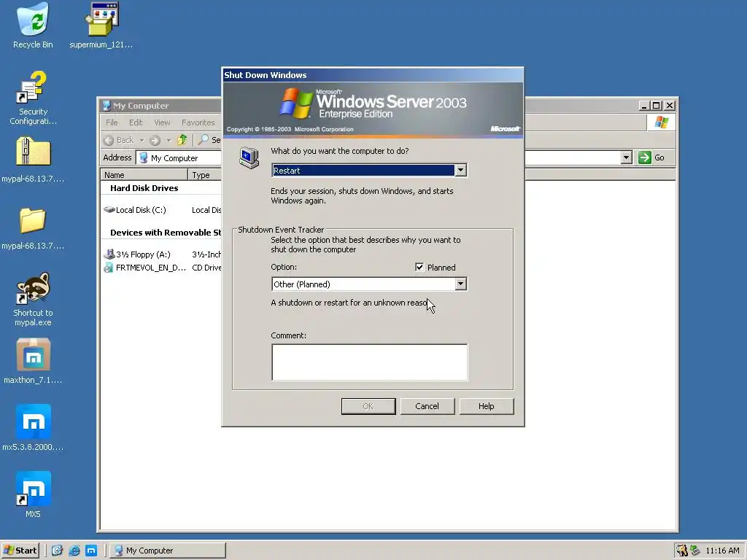Click the network tray icon
This screenshot has width=747, height=560.
[695, 551]
